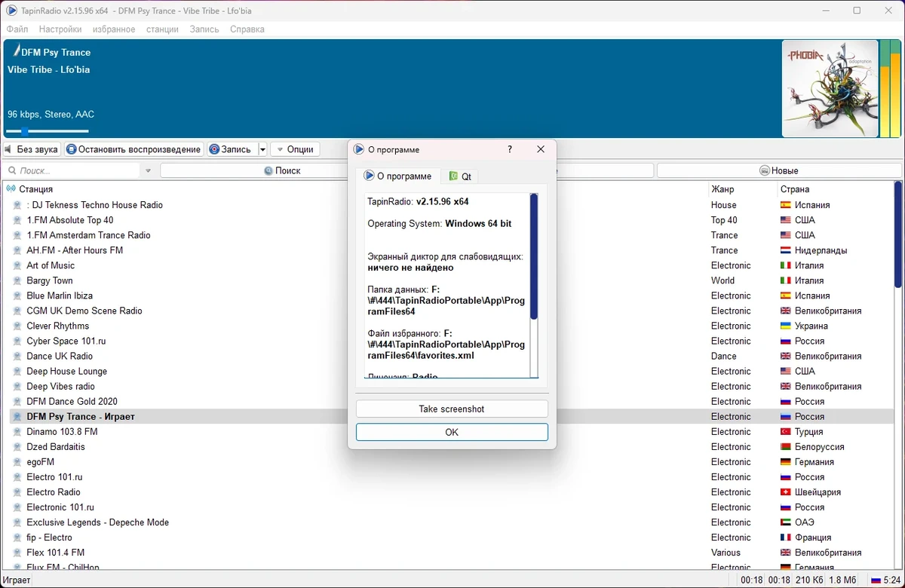Click the Germany flag in egoFM row
The image size is (905, 588).
785,462
